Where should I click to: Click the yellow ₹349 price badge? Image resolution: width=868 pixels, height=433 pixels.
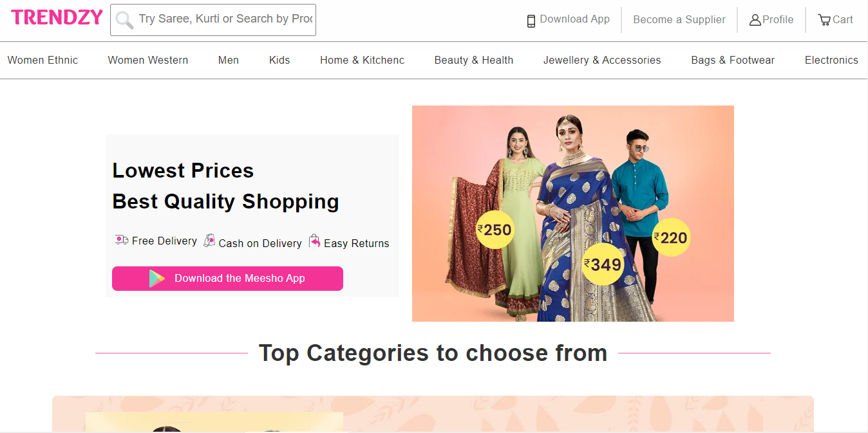[603, 264]
